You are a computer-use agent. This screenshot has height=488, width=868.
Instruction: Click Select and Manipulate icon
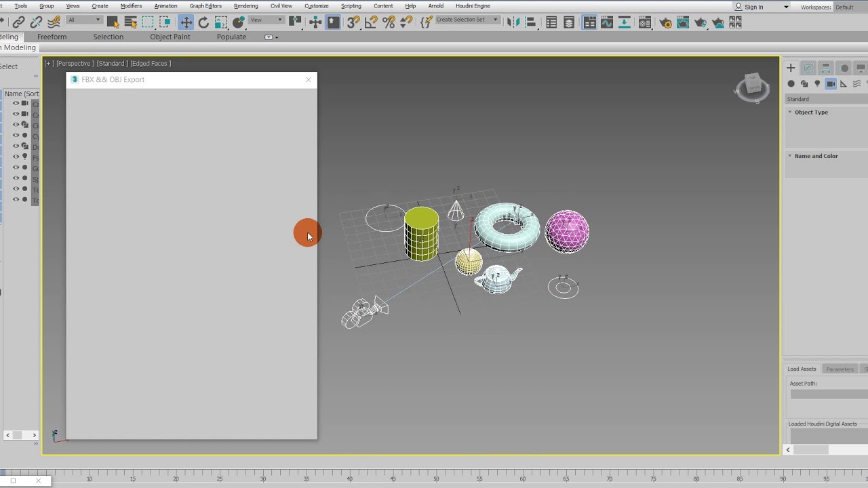315,22
